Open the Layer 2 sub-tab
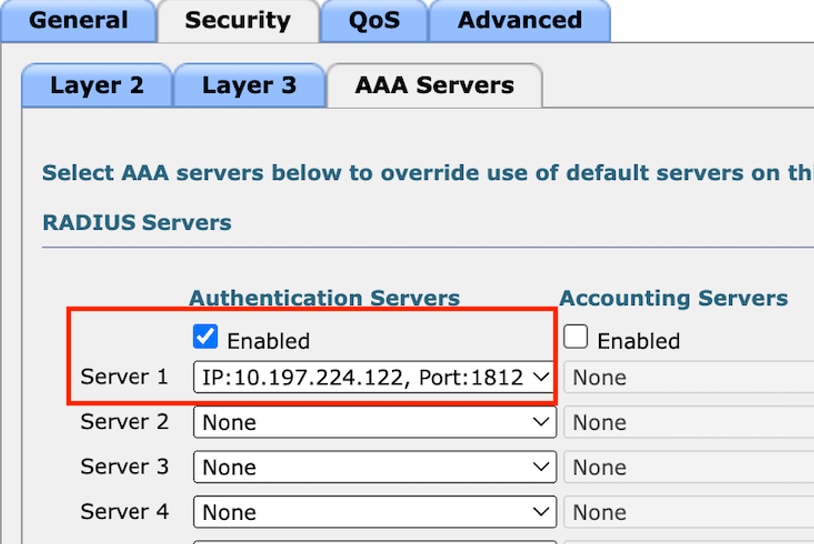 click(97, 86)
